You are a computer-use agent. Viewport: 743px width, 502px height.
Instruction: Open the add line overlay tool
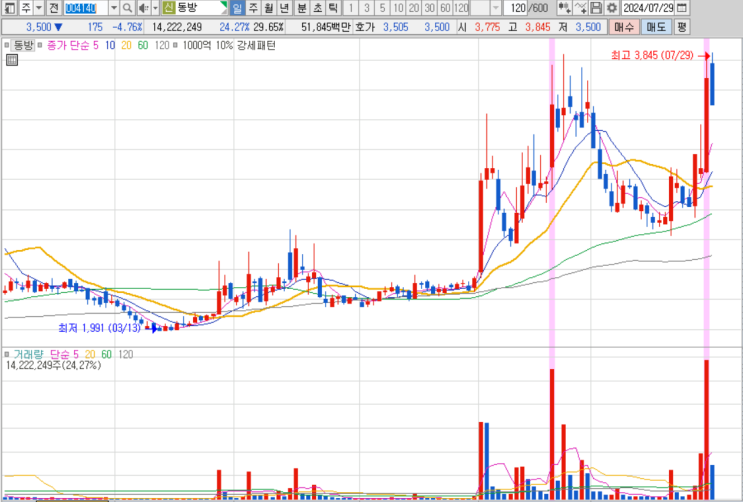pos(580,8)
